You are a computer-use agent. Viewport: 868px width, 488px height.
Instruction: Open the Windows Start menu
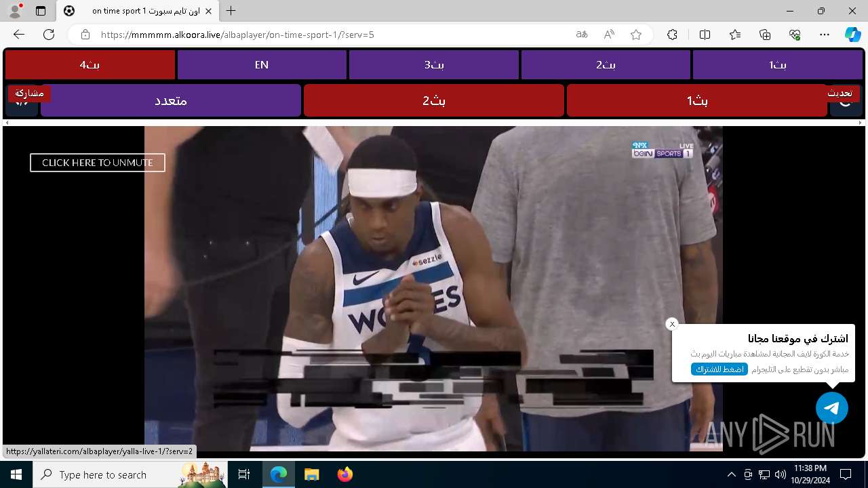(16, 474)
